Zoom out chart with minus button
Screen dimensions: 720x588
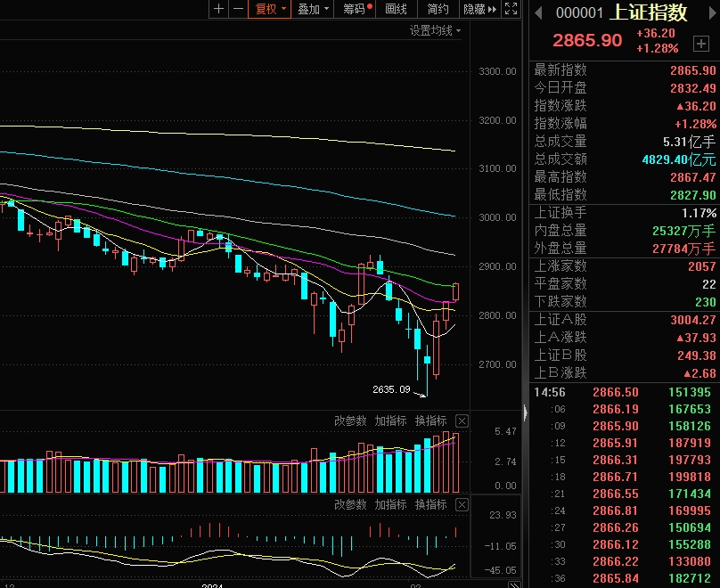tap(238, 9)
